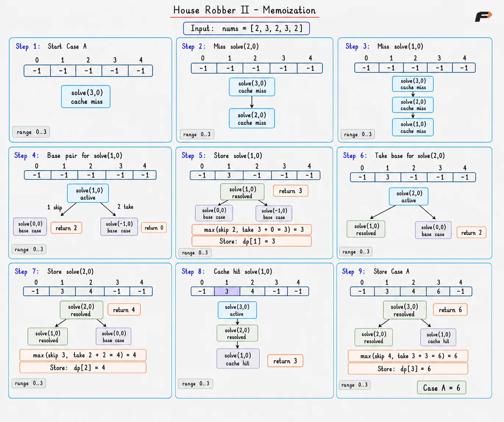The image size is (504, 422).
Task: Click max(skip 4, take 3 + 3 = 6) = 6 box
Action: tap(408, 356)
